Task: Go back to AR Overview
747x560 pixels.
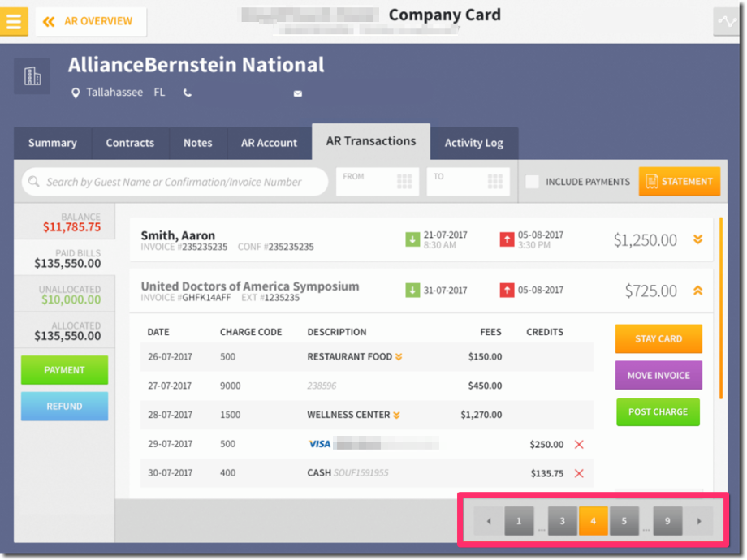Action: pos(90,21)
